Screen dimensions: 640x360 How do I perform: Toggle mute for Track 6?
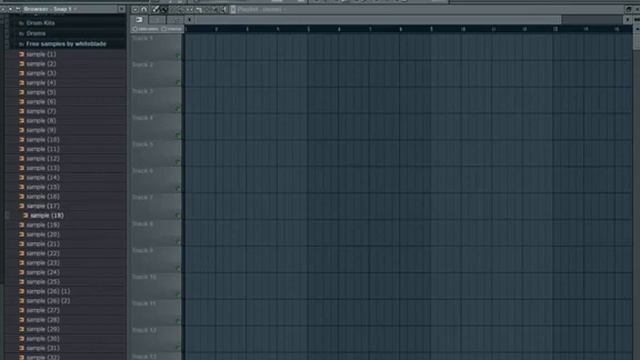point(178,188)
